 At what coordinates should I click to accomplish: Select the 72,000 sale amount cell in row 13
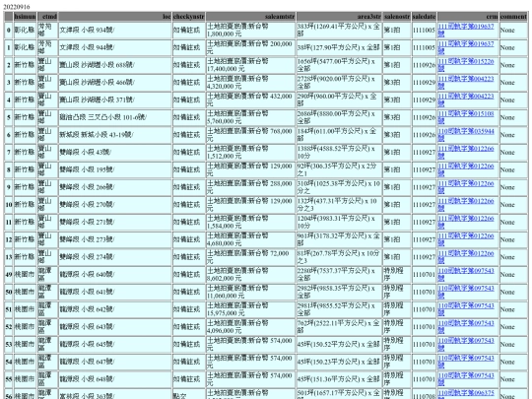click(x=251, y=257)
